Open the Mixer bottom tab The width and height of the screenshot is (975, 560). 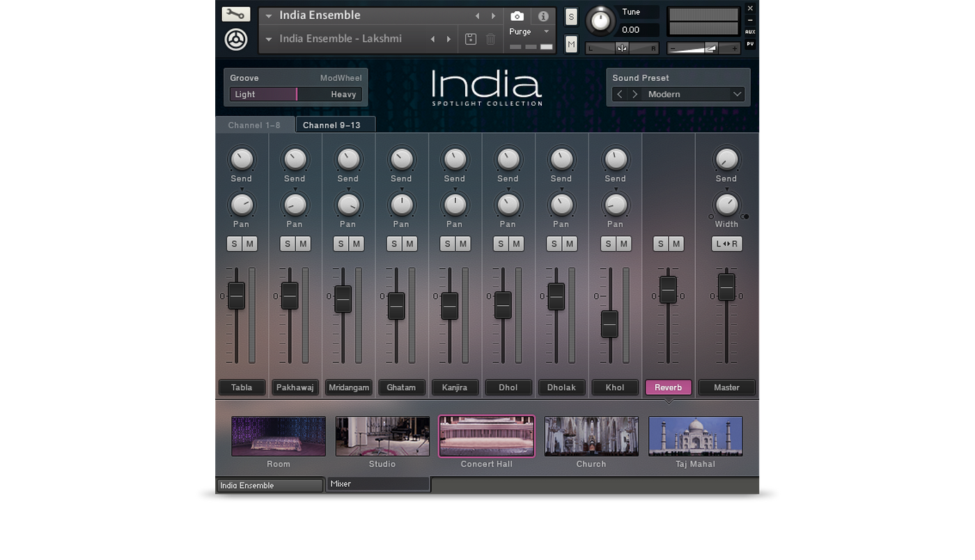(378, 484)
